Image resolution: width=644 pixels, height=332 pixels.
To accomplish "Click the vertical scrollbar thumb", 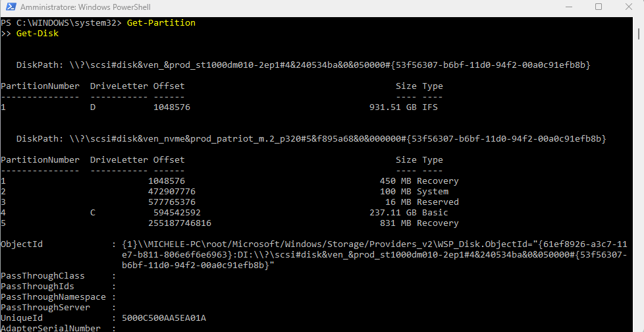I will 639,33.
